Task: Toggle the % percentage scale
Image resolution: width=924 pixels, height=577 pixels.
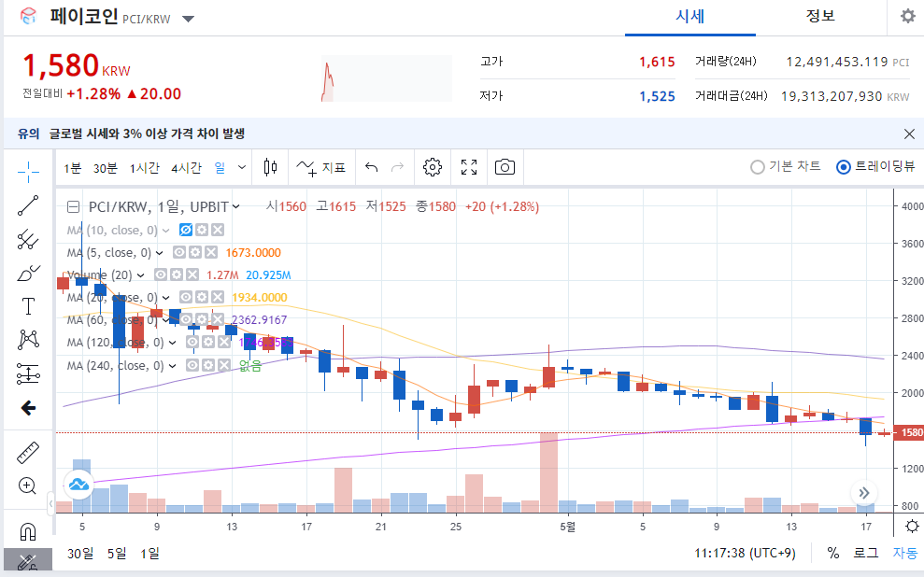Action: pos(832,553)
